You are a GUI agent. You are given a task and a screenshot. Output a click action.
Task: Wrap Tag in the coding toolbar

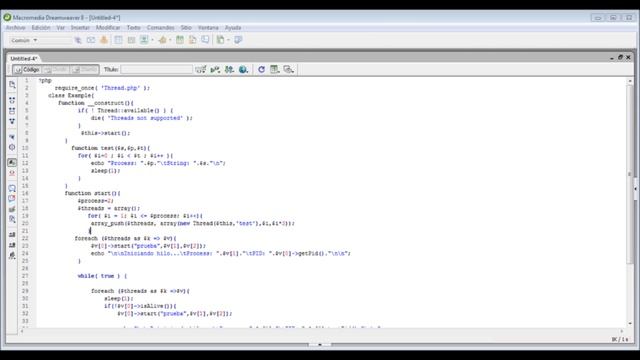(12, 209)
